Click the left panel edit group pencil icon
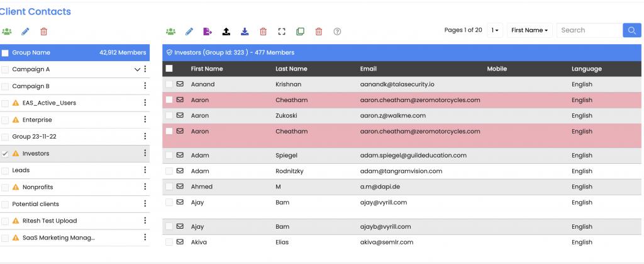Image resolution: width=644 pixels, height=264 pixels. pyautogui.click(x=25, y=32)
